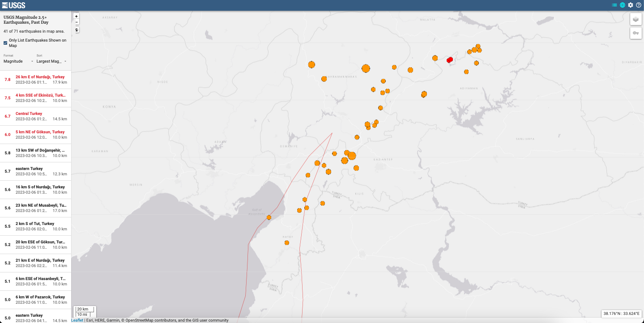Image resolution: width=644 pixels, height=323 pixels.
Task: Open the map layers selector
Action: tap(635, 20)
